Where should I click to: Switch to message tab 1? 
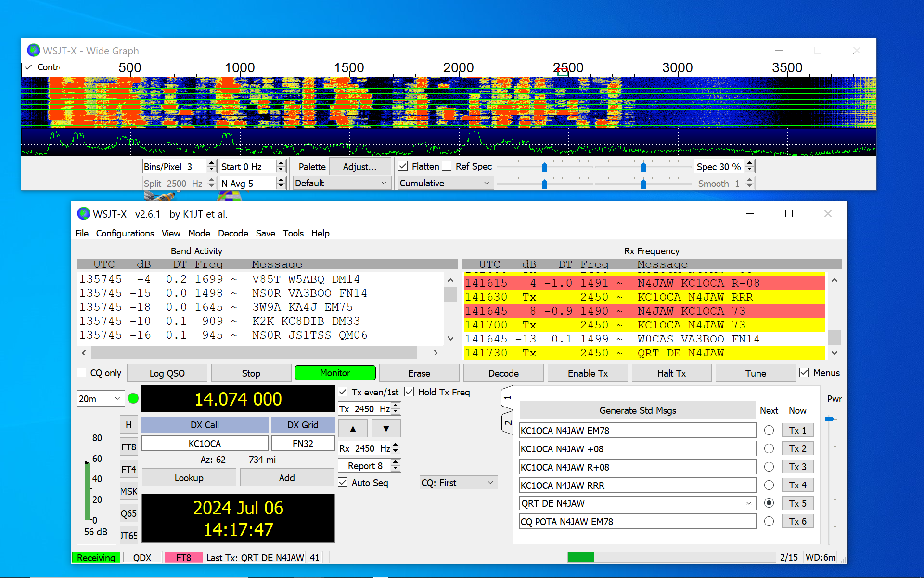tap(507, 398)
